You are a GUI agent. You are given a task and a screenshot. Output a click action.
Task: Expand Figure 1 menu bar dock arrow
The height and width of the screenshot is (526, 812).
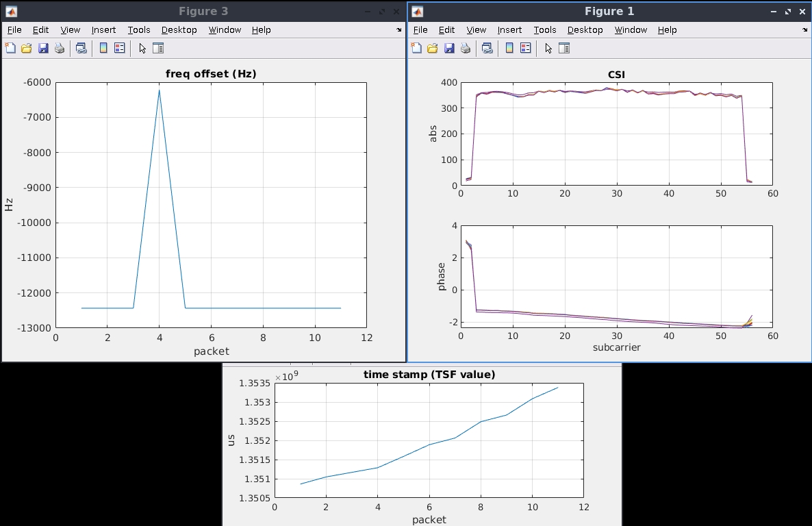point(804,30)
